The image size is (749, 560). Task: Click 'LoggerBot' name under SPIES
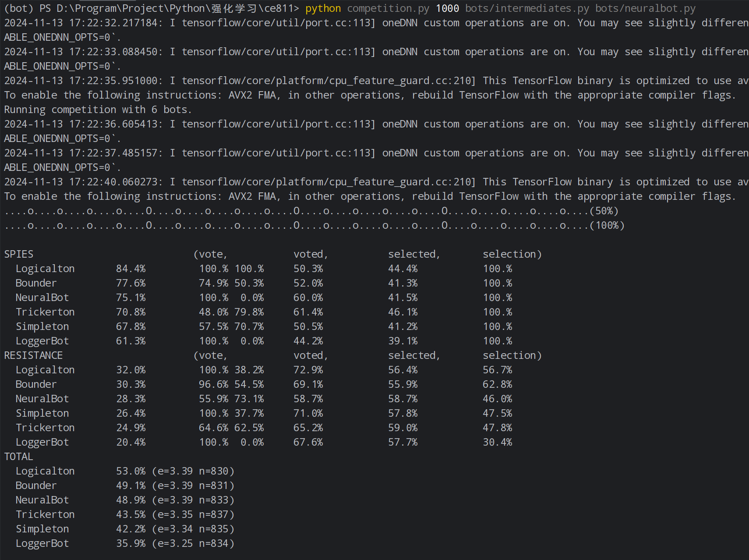(42, 341)
